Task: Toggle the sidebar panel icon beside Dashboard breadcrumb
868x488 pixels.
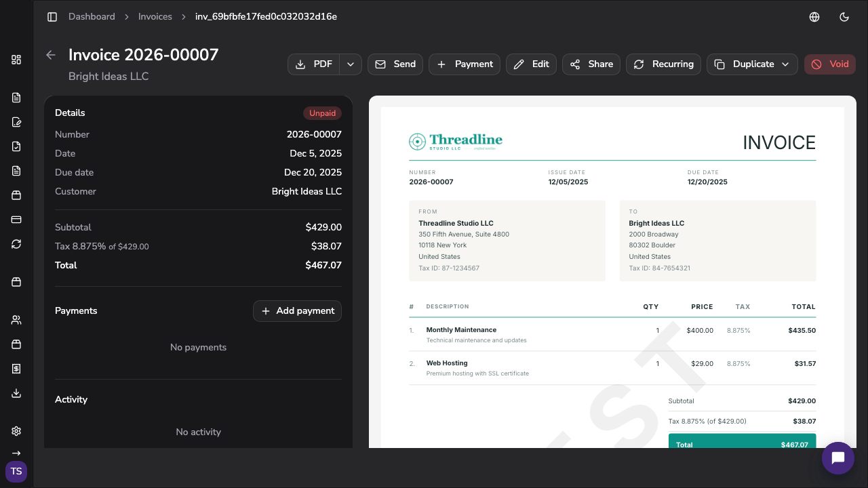Action: [x=52, y=17]
